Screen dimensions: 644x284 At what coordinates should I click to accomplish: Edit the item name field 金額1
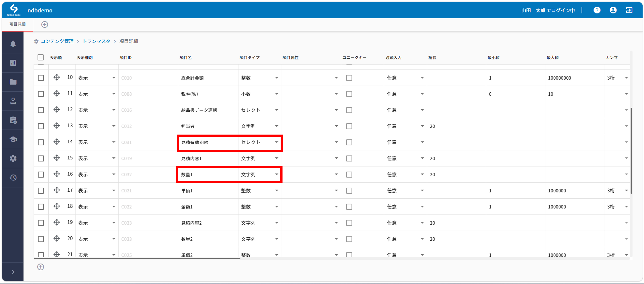208,207
